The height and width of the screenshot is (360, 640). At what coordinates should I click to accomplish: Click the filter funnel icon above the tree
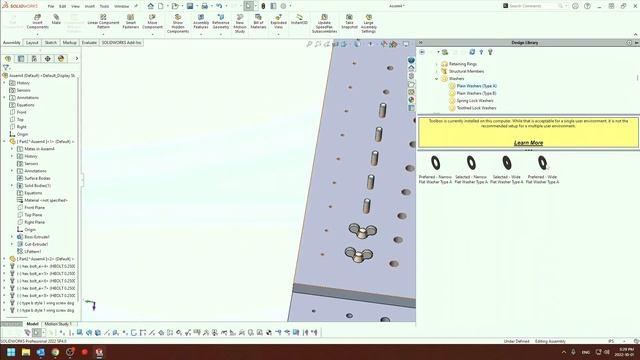6,68
